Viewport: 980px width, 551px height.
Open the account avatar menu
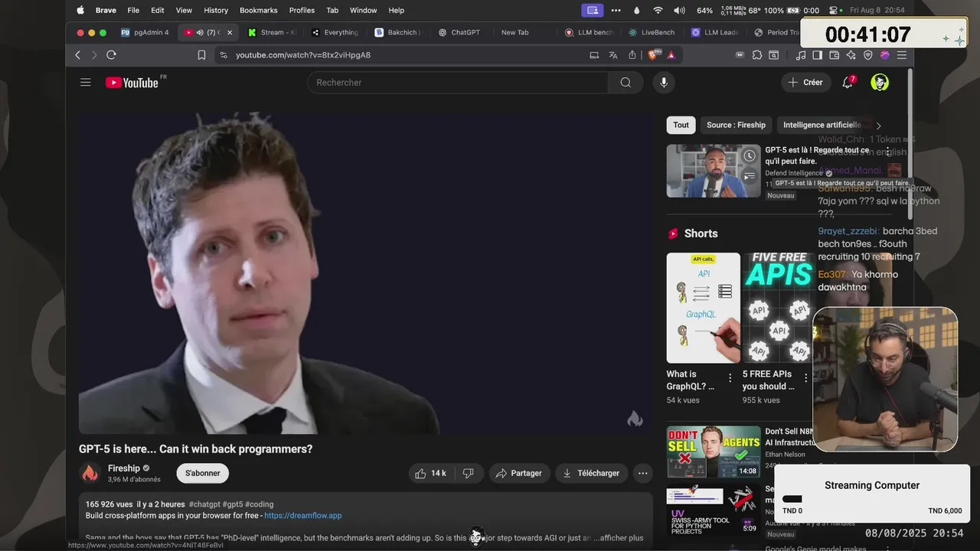(880, 83)
